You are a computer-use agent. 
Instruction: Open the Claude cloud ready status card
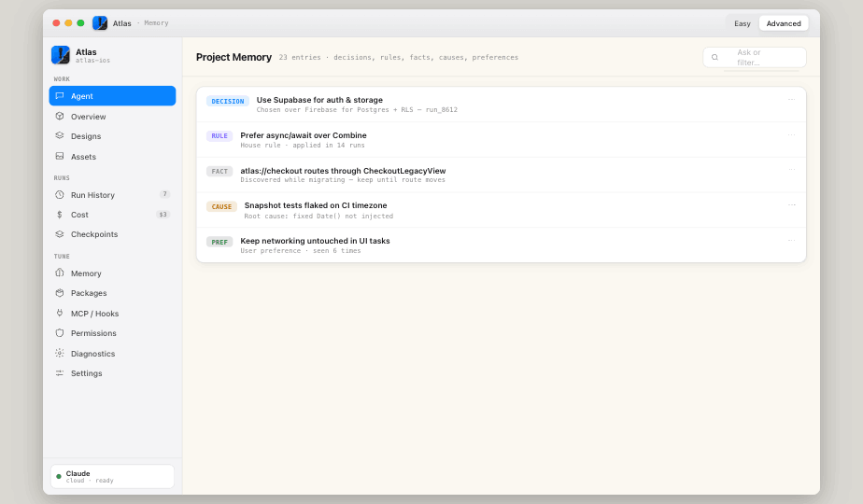112,477
